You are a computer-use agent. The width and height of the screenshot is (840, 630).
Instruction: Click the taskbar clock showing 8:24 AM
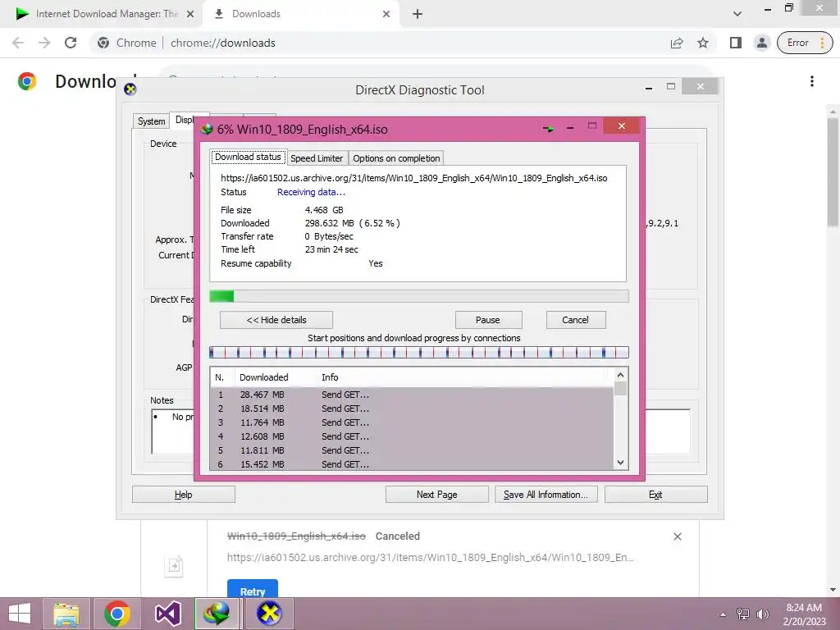pos(804,614)
